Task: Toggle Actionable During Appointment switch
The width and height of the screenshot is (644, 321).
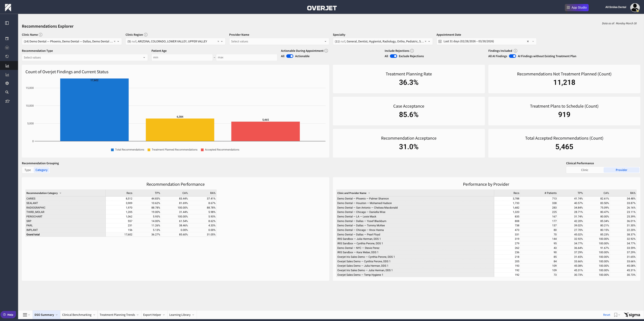Action: [290, 56]
